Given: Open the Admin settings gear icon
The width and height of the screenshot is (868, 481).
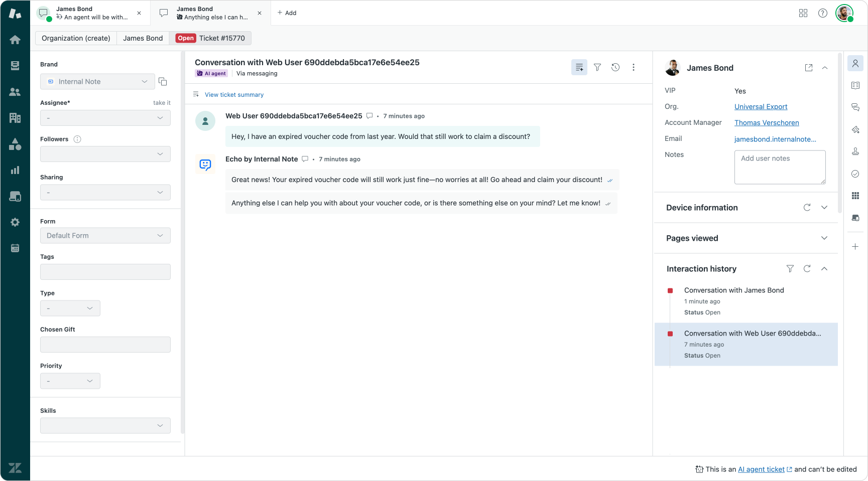Looking at the screenshot, I should [15, 222].
